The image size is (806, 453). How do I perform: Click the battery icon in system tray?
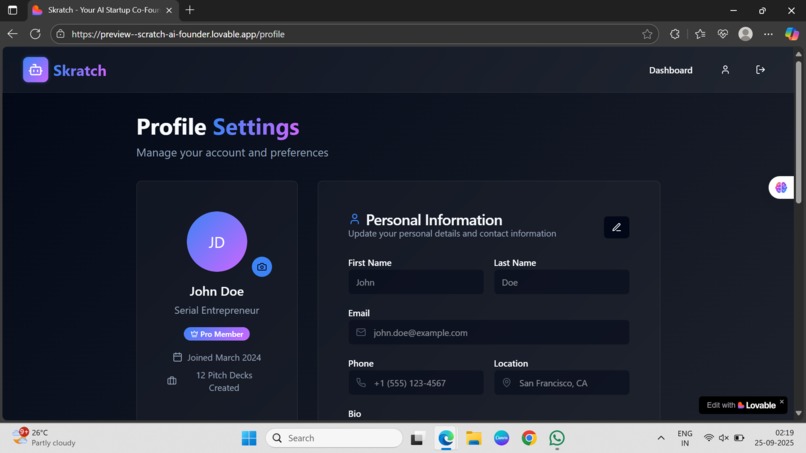tap(739, 438)
